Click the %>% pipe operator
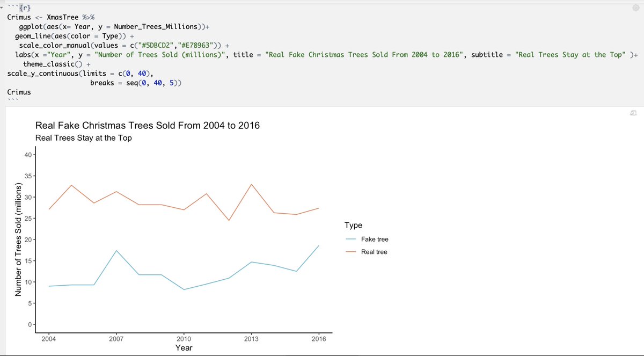The image size is (644, 356). coord(89,17)
